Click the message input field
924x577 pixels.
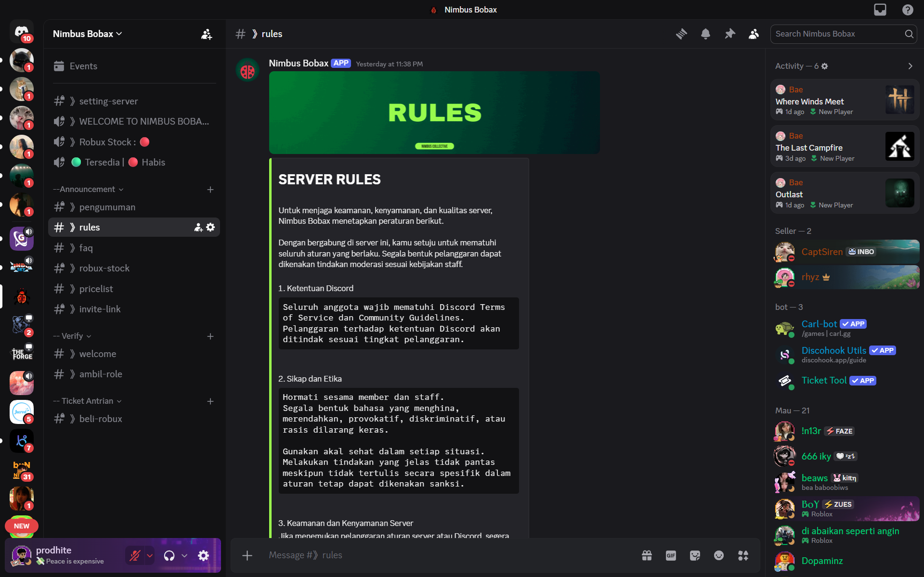pyautogui.click(x=448, y=555)
